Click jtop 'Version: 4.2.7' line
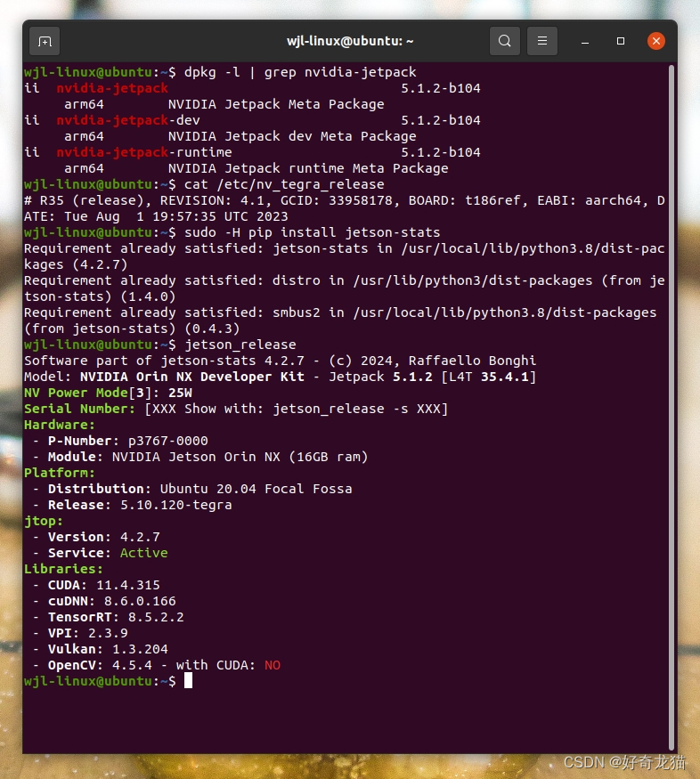This screenshot has width=700, height=779. tap(104, 537)
